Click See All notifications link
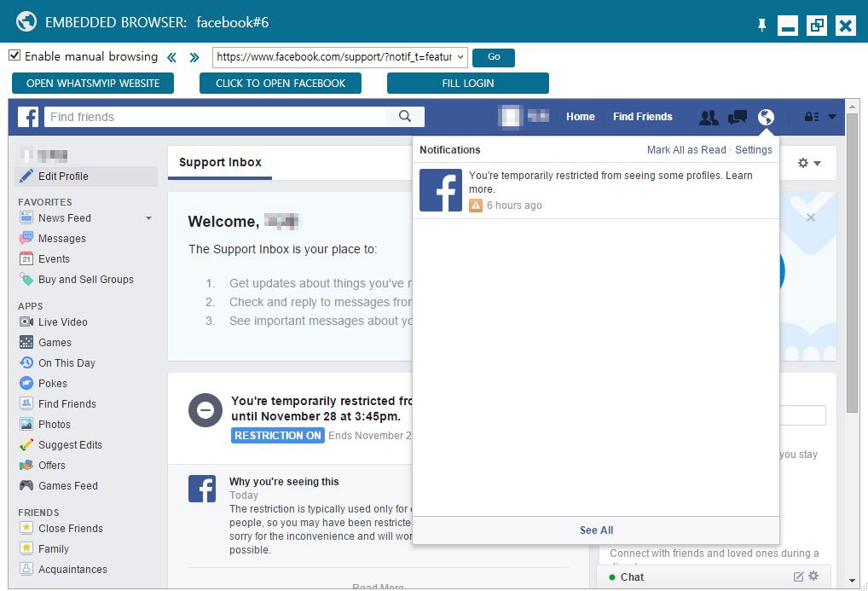Image resolution: width=868 pixels, height=591 pixels. click(596, 530)
